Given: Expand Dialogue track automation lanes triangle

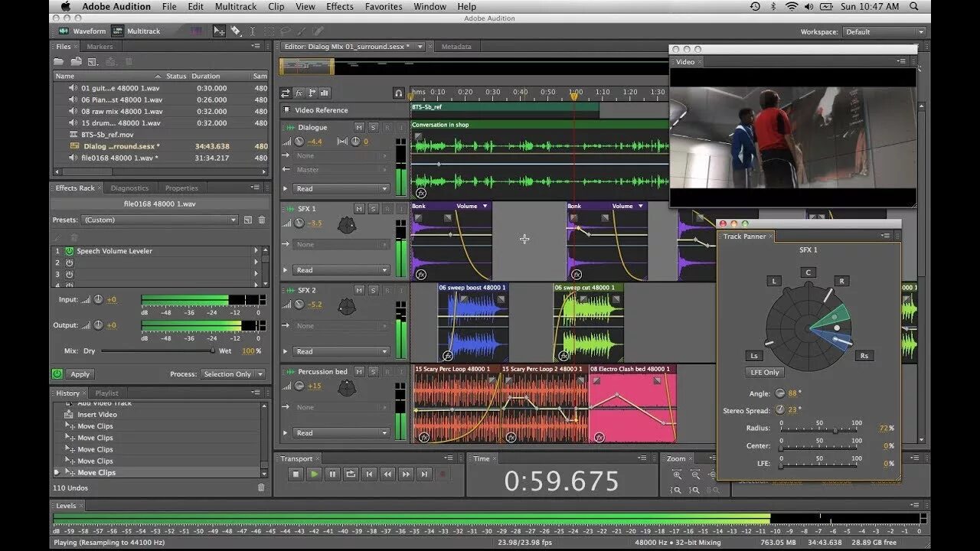Looking at the screenshot, I should click(286, 188).
